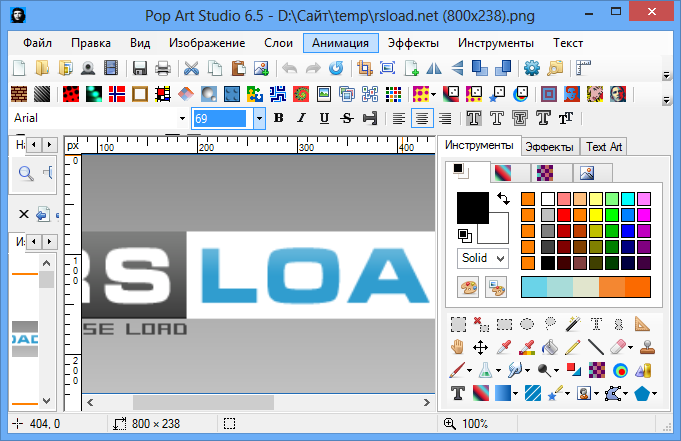Click the Print icon in toolbar
The height and width of the screenshot is (441, 681).
pyautogui.click(x=163, y=68)
